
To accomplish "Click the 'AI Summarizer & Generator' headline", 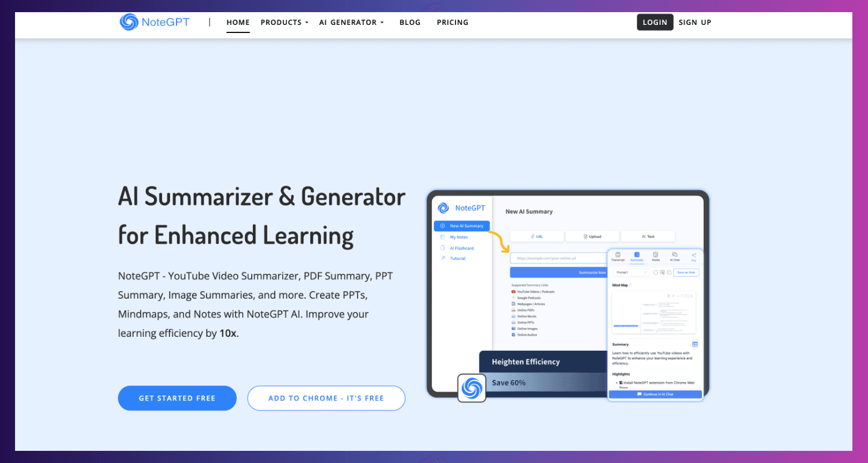I will (262, 197).
